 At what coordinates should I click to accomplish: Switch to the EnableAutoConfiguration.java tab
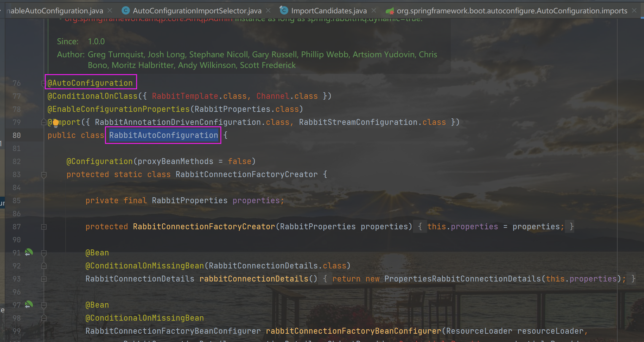click(x=55, y=11)
